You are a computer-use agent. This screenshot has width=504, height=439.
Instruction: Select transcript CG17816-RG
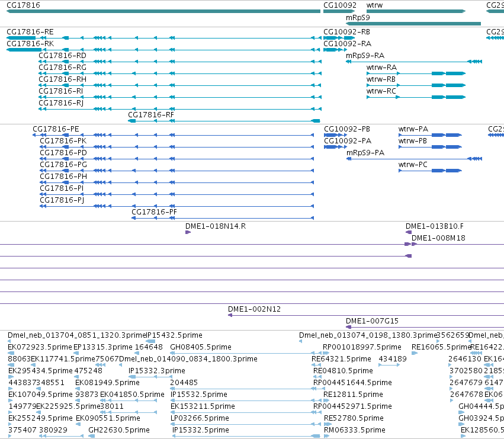point(62,68)
